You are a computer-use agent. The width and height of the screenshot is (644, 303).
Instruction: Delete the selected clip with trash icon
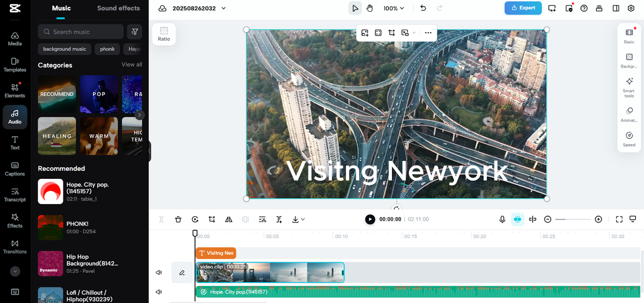178,220
